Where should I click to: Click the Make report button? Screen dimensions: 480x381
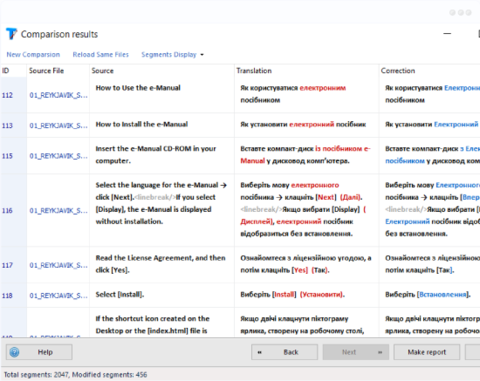(427, 352)
